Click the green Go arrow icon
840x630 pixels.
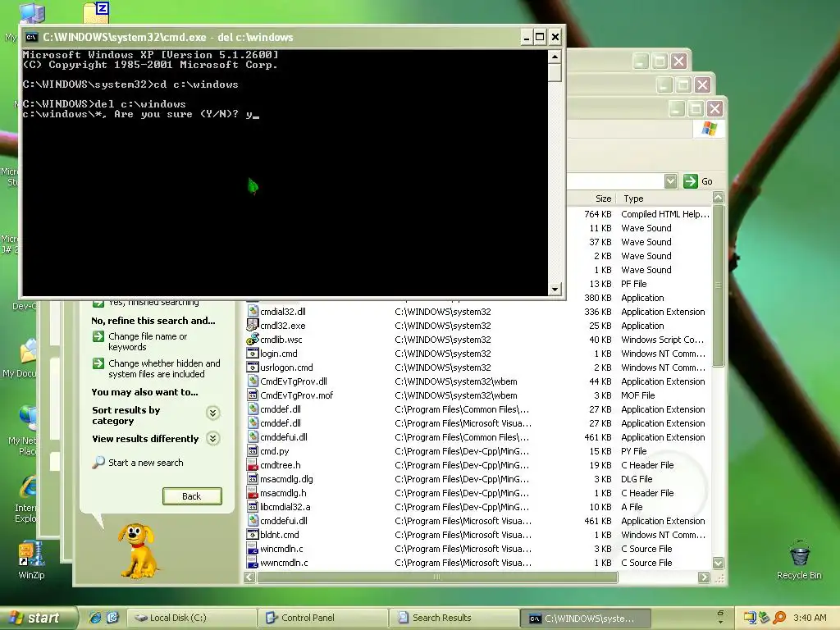tap(690, 181)
